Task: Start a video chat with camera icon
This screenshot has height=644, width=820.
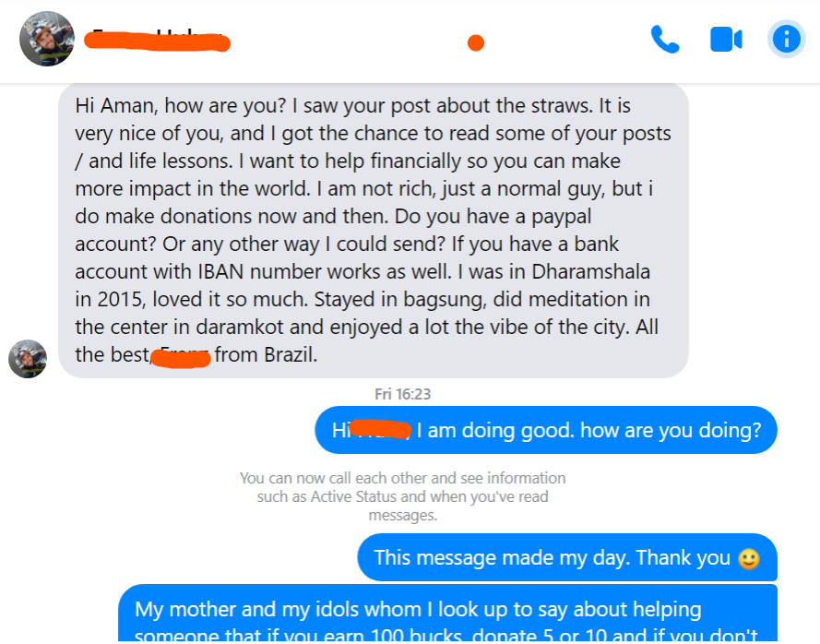Action: coord(726,40)
